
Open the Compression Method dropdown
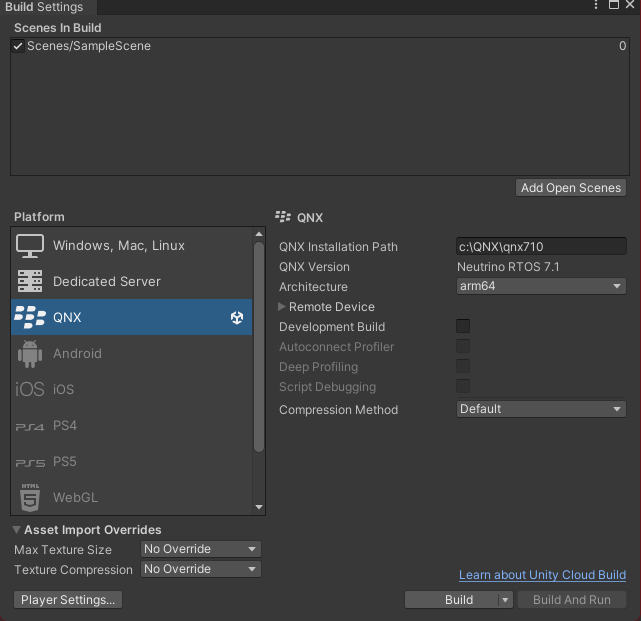541,409
